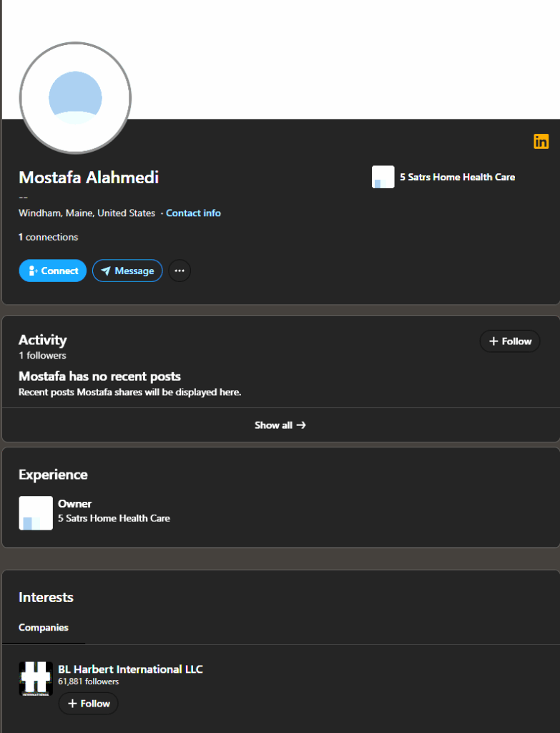Click the 1 connections text
The image size is (560, 733).
pyautogui.click(x=48, y=237)
